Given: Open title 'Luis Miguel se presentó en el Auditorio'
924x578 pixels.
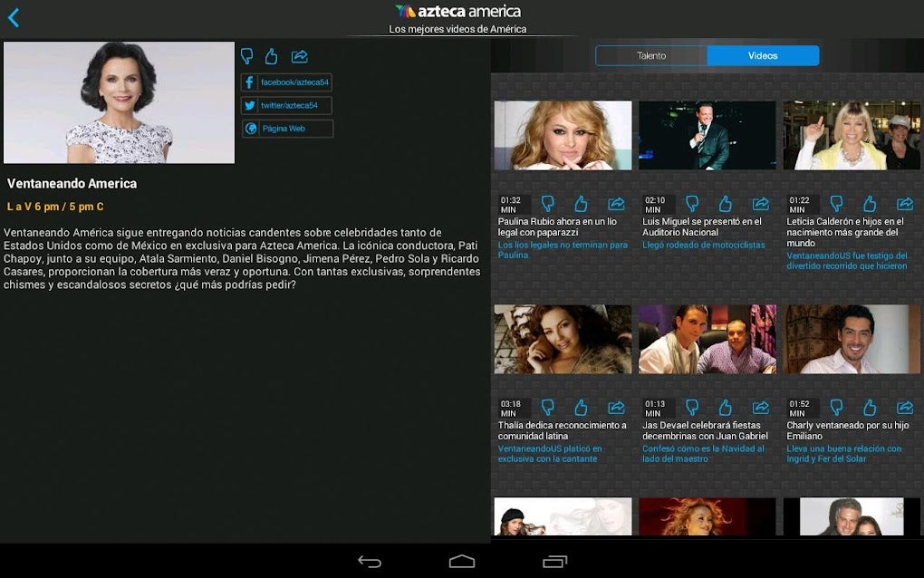Looking at the screenshot, I should point(702,226).
